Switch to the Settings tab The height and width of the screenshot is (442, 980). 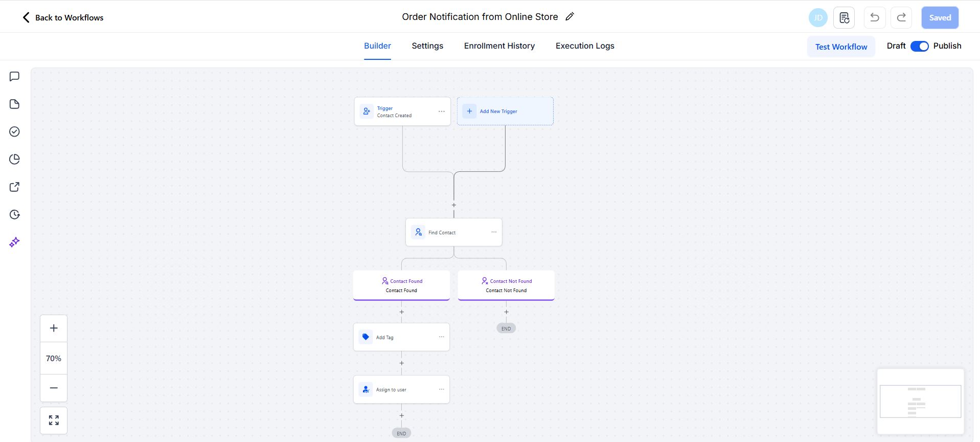(427, 46)
